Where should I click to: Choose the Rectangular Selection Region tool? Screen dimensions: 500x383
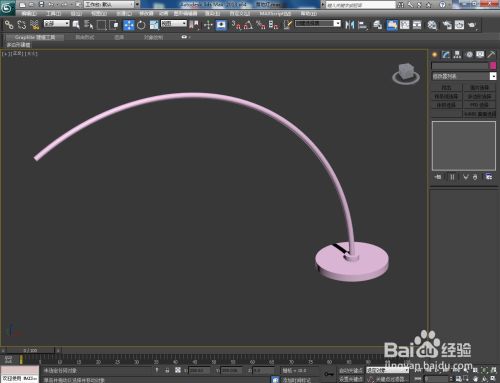click(101, 25)
